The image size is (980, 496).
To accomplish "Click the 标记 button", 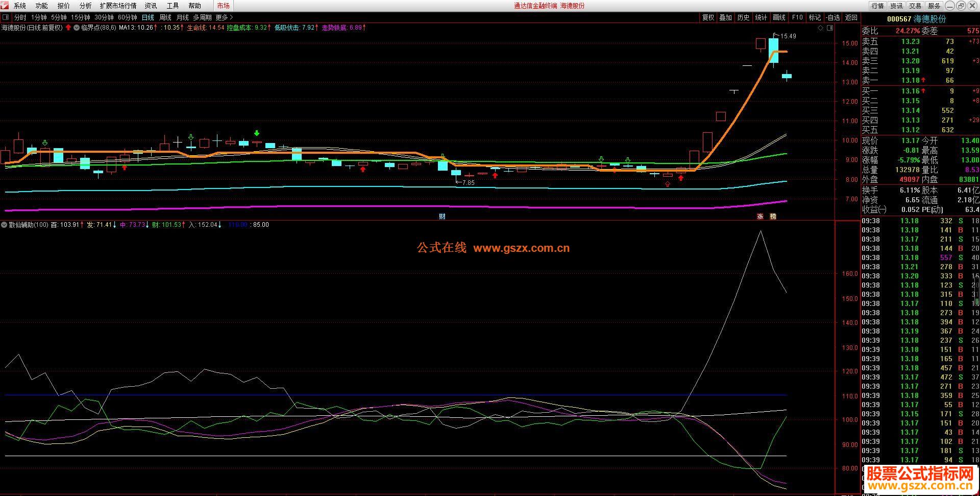I will (815, 17).
